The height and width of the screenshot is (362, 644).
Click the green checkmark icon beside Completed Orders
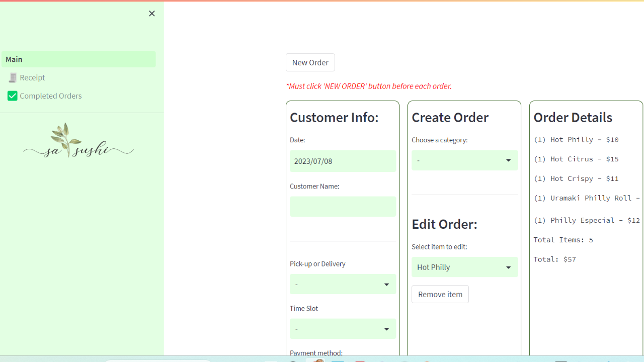(13, 96)
